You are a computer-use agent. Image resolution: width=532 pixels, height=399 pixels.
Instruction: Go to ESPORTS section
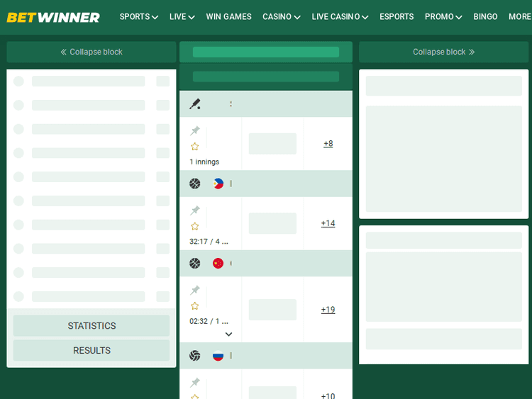point(397,17)
